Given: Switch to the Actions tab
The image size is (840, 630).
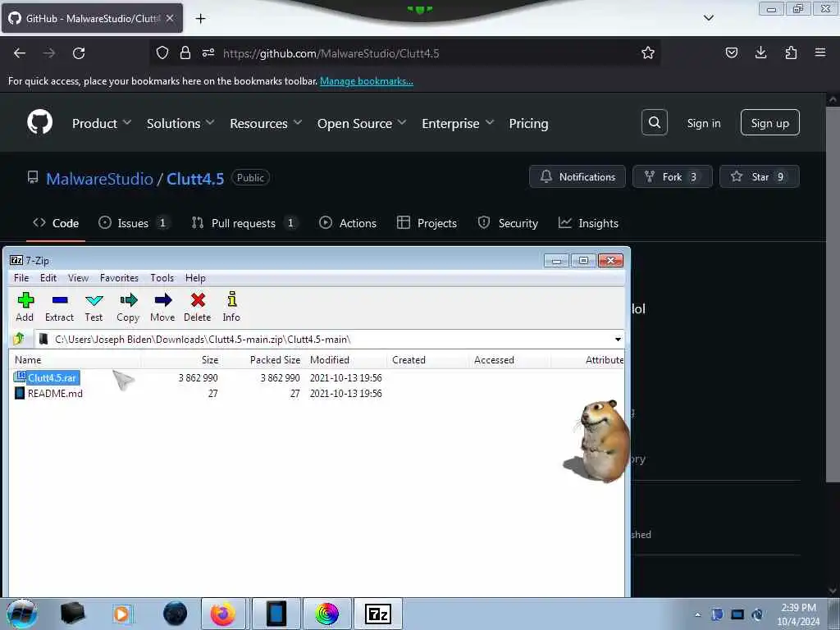Looking at the screenshot, I should tap(348, 223).
